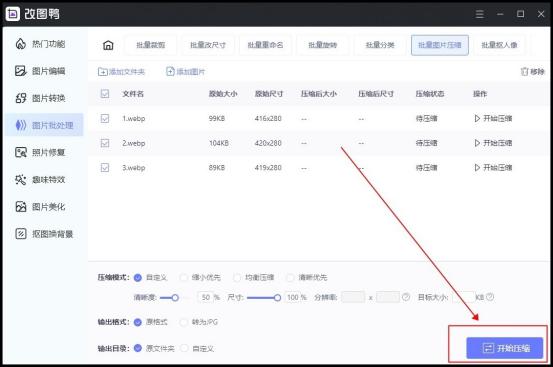Screen dimensions: 553x367
Task: Click the 文件名 column header
Action: [133, 94]
